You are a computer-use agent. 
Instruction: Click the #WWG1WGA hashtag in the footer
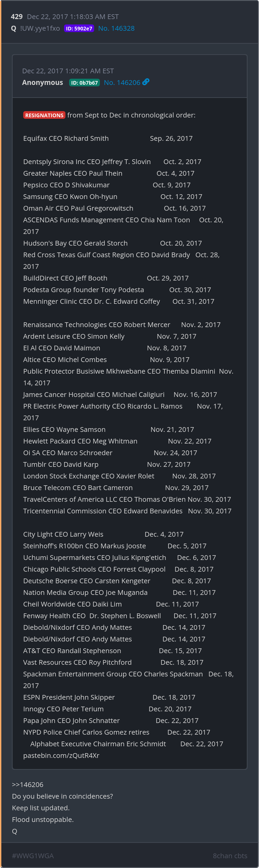[x=33, y=856]
